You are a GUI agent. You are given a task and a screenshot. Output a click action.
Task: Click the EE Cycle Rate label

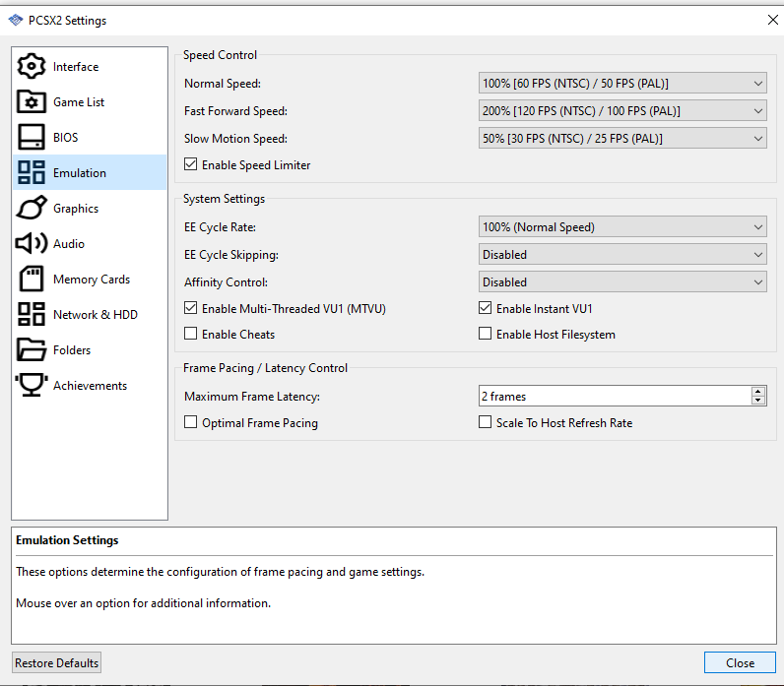click(x=220, y=227)
